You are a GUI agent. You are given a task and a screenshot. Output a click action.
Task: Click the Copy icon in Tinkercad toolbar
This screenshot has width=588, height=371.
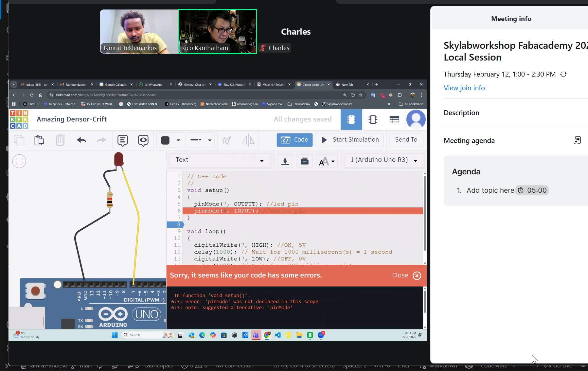pos(19,140)
